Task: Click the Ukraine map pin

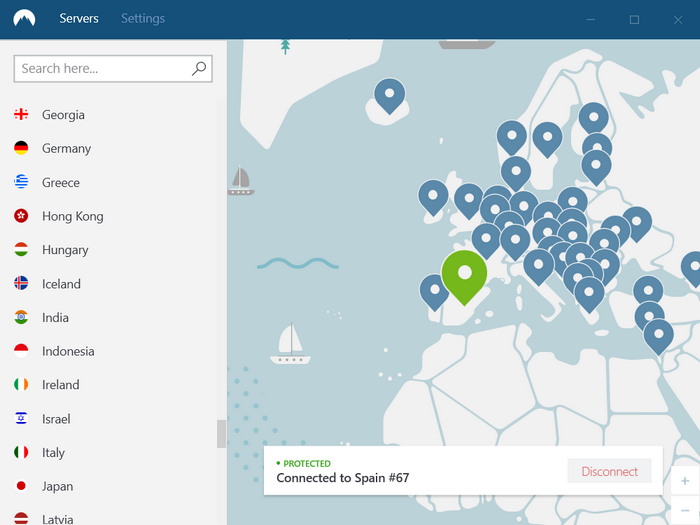Action: pos(637,222)
